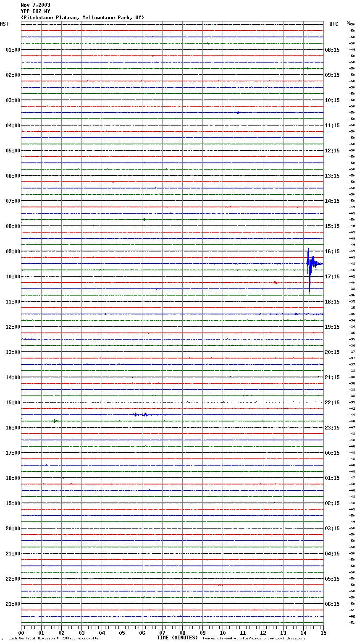Click the 17:15 UTC time label
Image resolution: width=357 pixels, height=644 pixels.
coord(332,277)
